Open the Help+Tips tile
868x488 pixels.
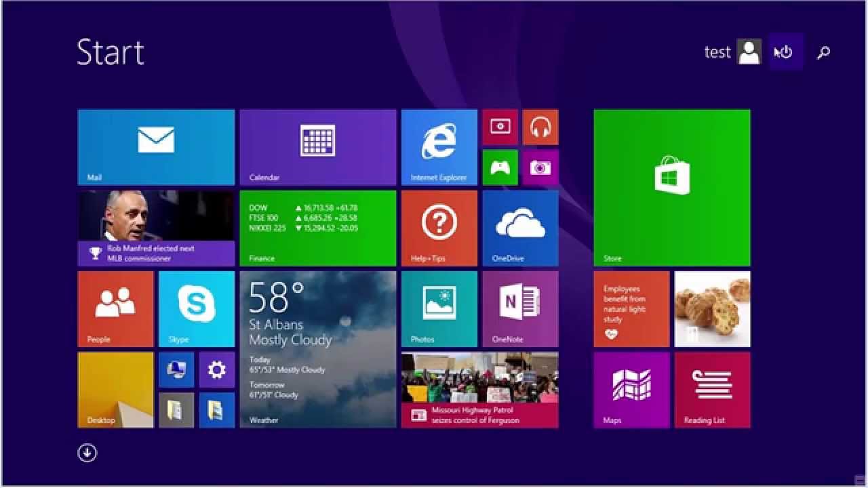click(x=439, y=228)
